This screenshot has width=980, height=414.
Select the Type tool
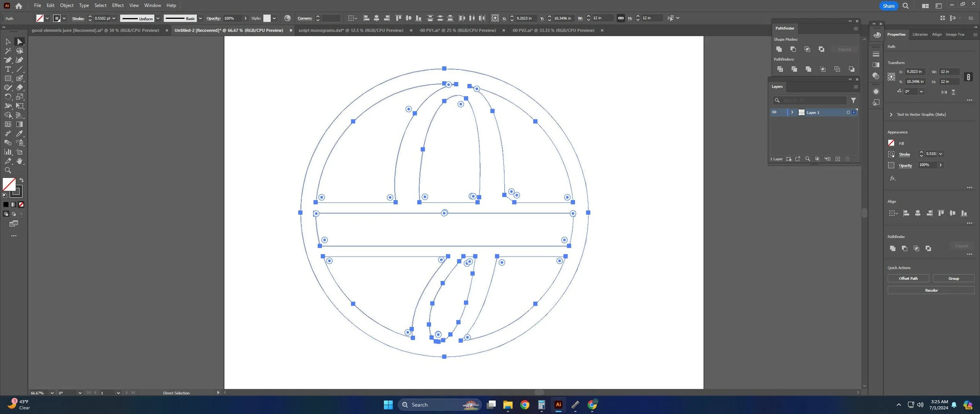[x=8, y=69]
